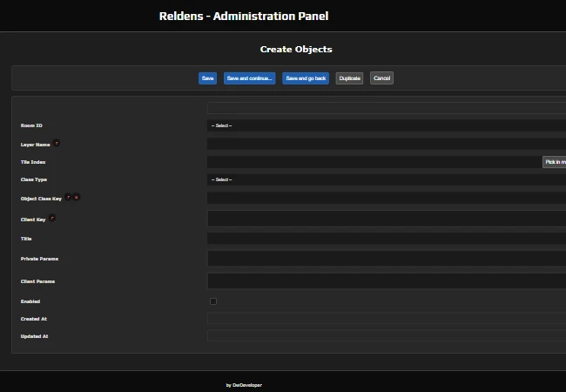Click the 'Private Params' field label
This screenshot has height=392, width=566.
[39, 259]
